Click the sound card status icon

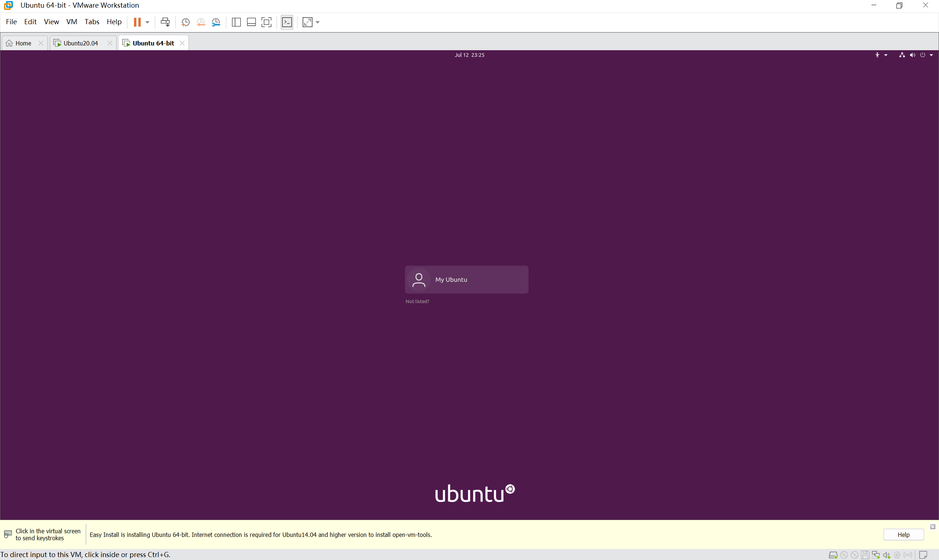tap(887, 555)
